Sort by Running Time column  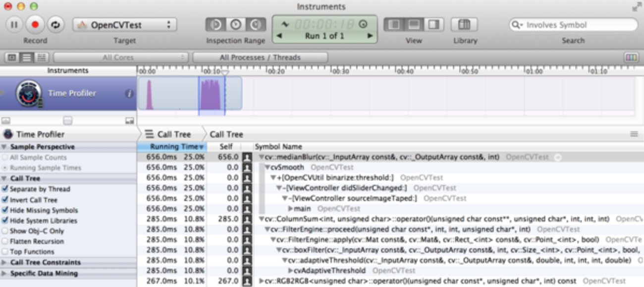click(171, 147)
